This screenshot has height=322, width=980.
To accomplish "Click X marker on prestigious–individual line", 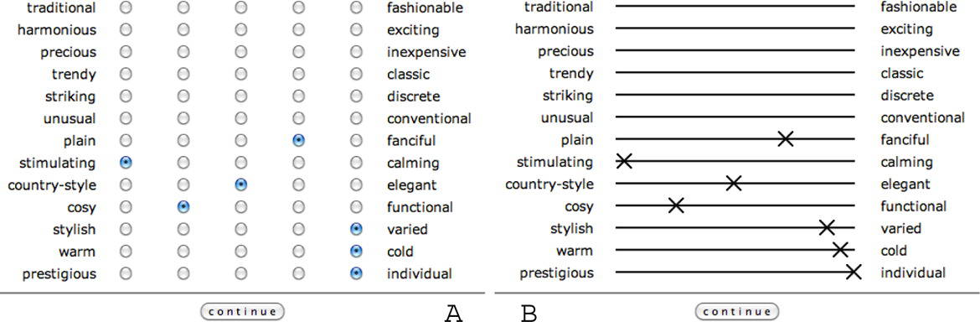I will [x=854, y=272].
